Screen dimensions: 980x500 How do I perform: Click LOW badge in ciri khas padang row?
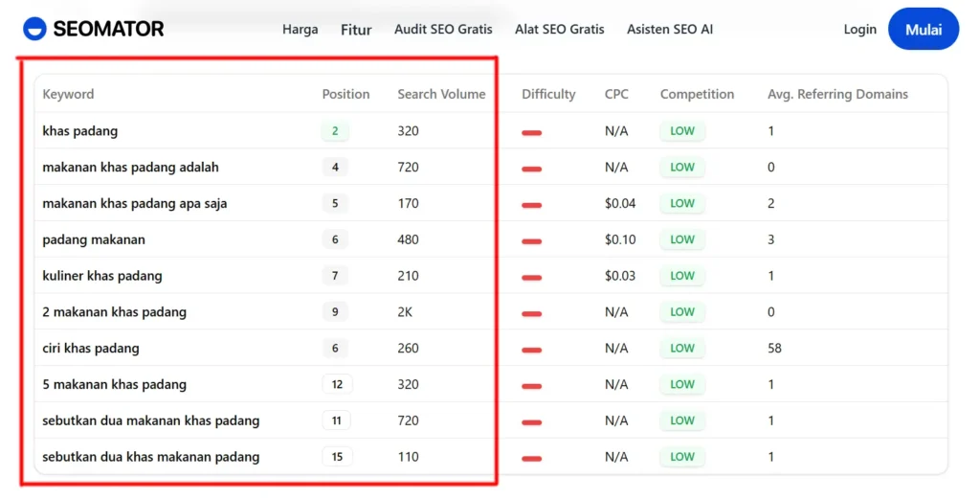tap(681, 349)
